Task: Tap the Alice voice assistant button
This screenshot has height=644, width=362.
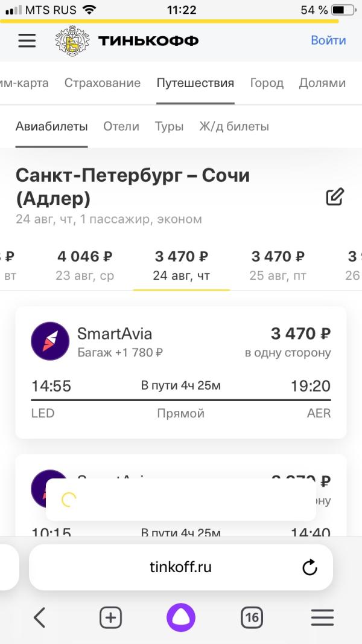Action: (x=181, y=617)
